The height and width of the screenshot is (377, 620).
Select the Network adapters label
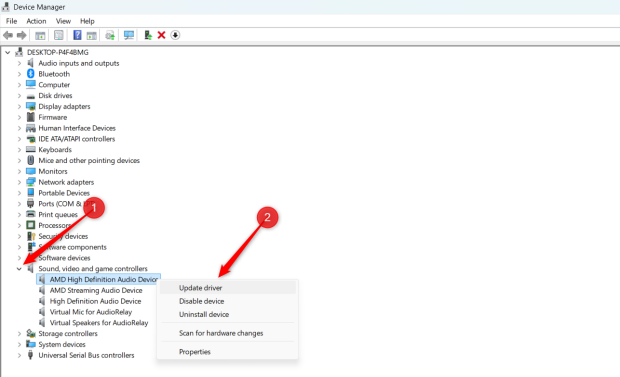coord(66,182)
